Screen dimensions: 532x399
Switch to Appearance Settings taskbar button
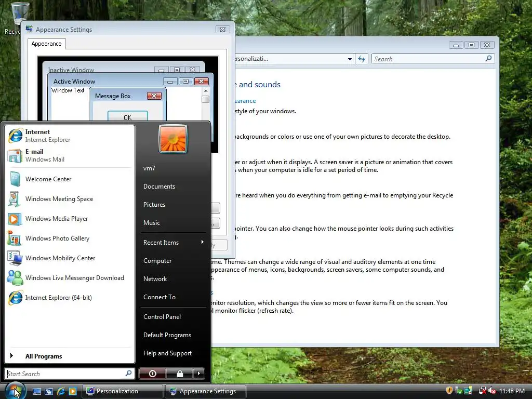206,391
